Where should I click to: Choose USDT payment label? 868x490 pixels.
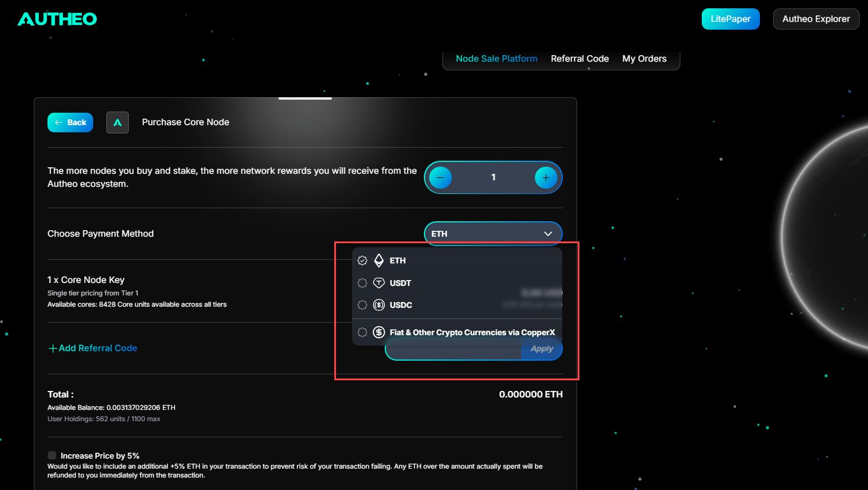point(400,283)
